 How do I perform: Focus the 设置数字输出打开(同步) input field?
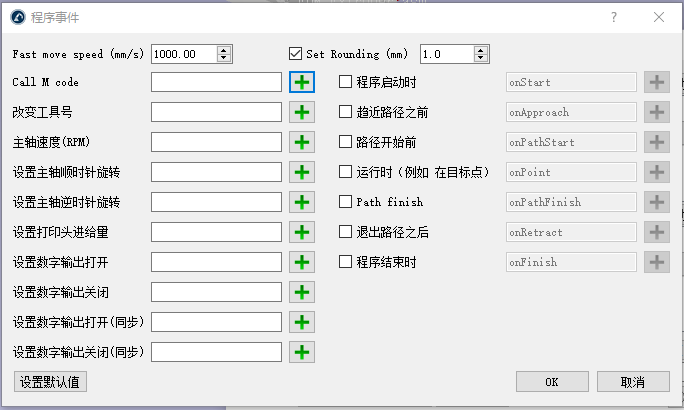[x=216, y=322]
